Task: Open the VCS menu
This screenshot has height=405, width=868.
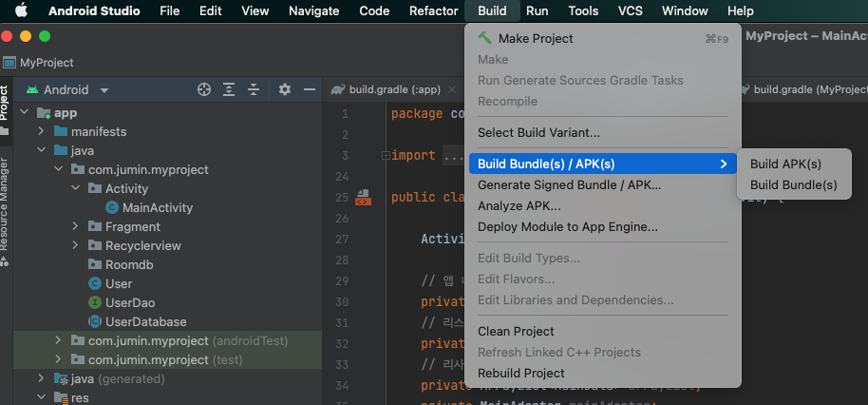Action: [x=631, y=11]
